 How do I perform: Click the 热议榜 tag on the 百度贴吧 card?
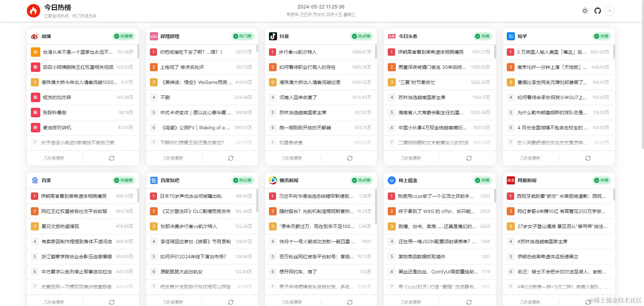(x=243, y=180)
